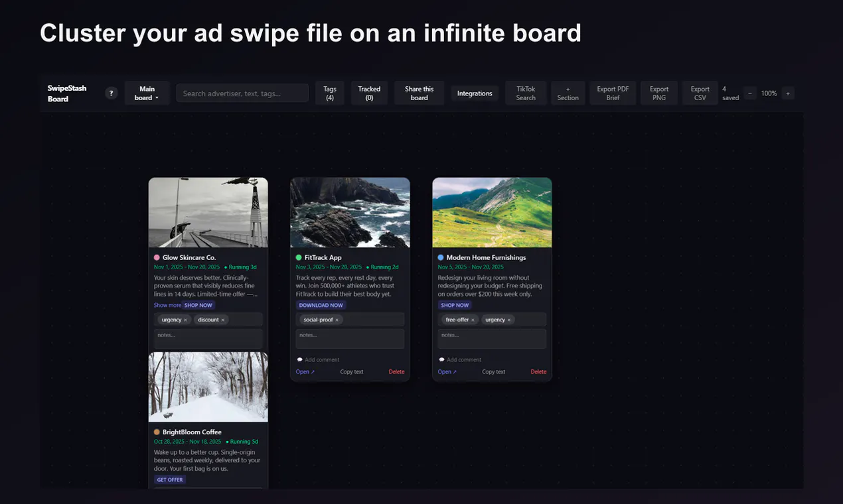Open the Tags (4) filter
This screenshot has width=843, height=504.
[330, 94]
